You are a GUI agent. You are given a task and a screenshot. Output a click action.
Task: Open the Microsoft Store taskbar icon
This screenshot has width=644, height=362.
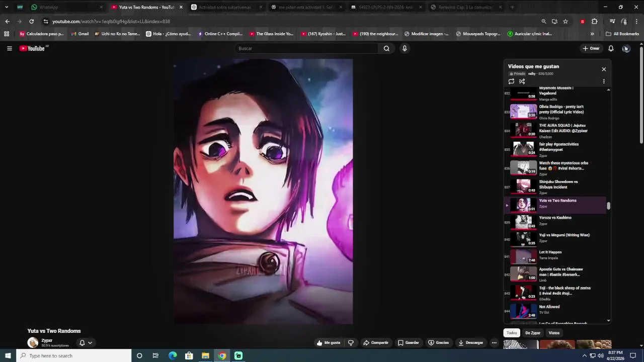[x=189, y=355]
